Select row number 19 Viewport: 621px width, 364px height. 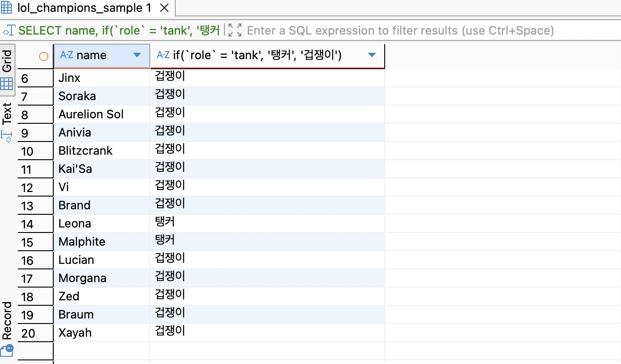[x=36, y=315]
